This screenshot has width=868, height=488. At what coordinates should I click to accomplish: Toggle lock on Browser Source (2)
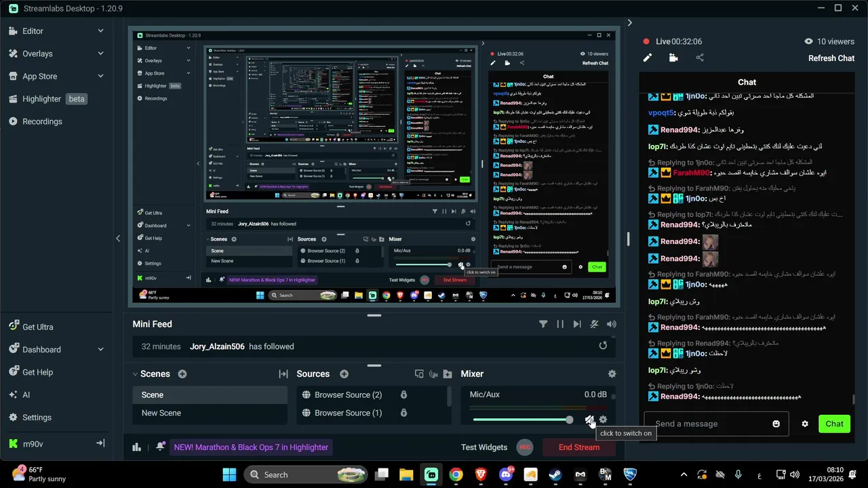[403, 394]
